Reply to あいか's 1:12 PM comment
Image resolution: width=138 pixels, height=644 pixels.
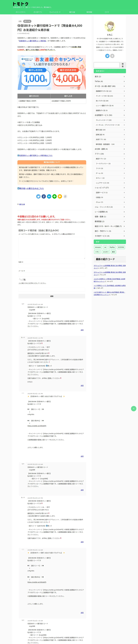click(82, 386)
